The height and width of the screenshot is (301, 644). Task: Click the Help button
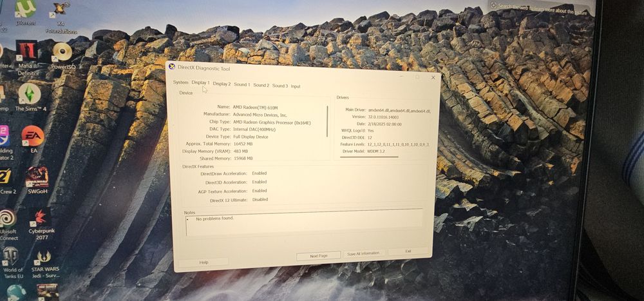click(x=204, y=262)
